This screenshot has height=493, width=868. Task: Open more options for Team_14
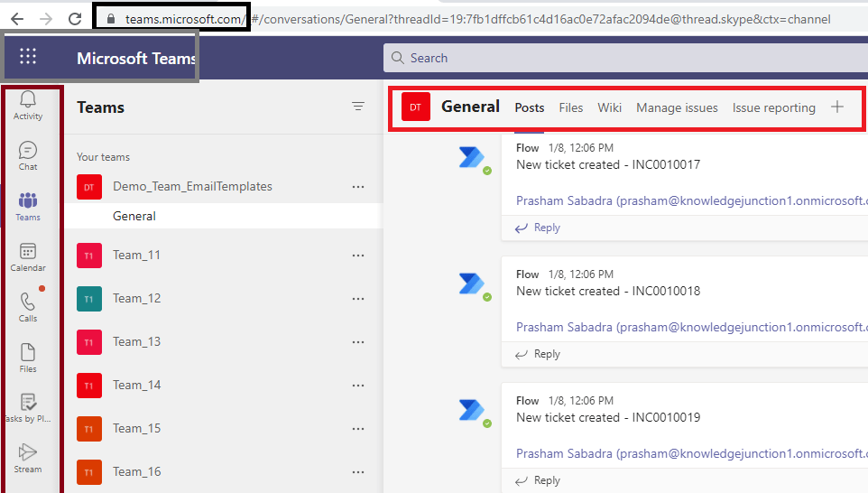click(358, 386)
